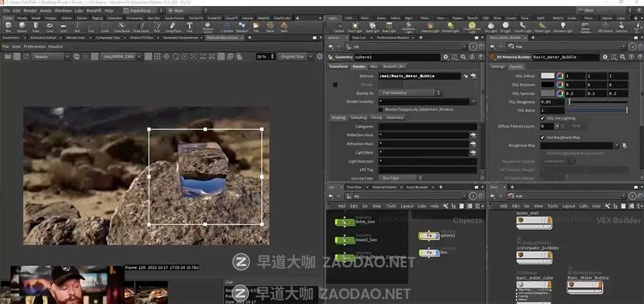Open the Redshift menu
This screenshot has height=304, width=644.
click(x=93, y=10)
